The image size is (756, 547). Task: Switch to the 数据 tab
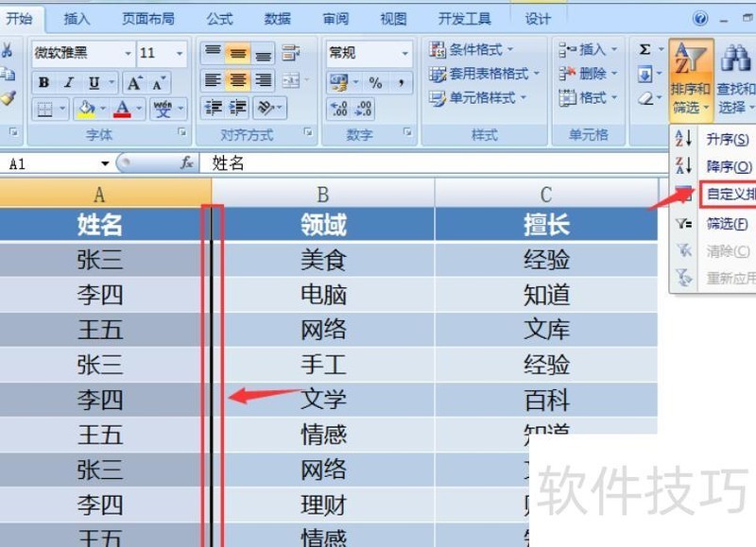pyautogui.click(x=277, y=19)
